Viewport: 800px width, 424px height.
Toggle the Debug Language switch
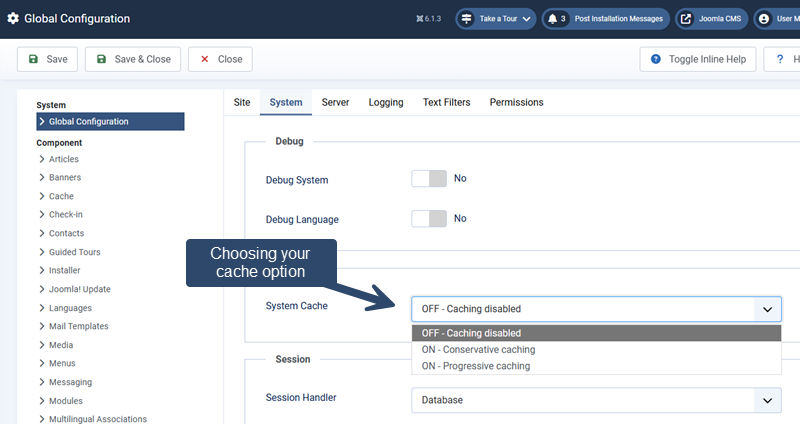tap(429, 218)
